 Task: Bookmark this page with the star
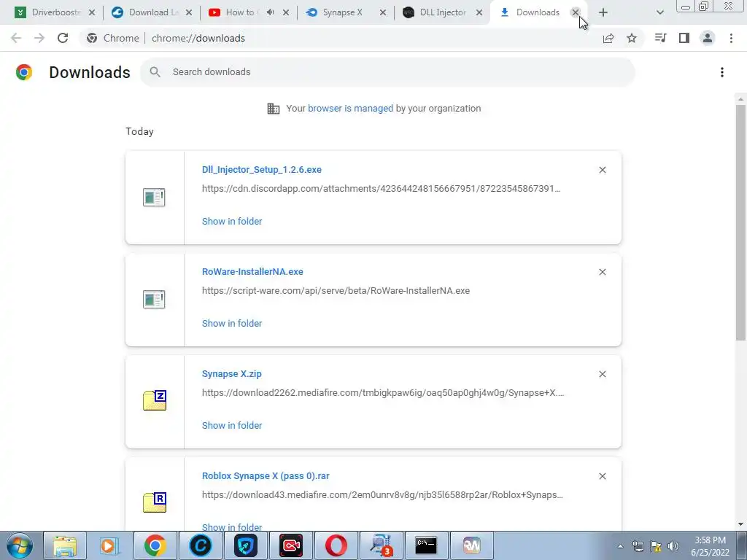click(632, 38)
